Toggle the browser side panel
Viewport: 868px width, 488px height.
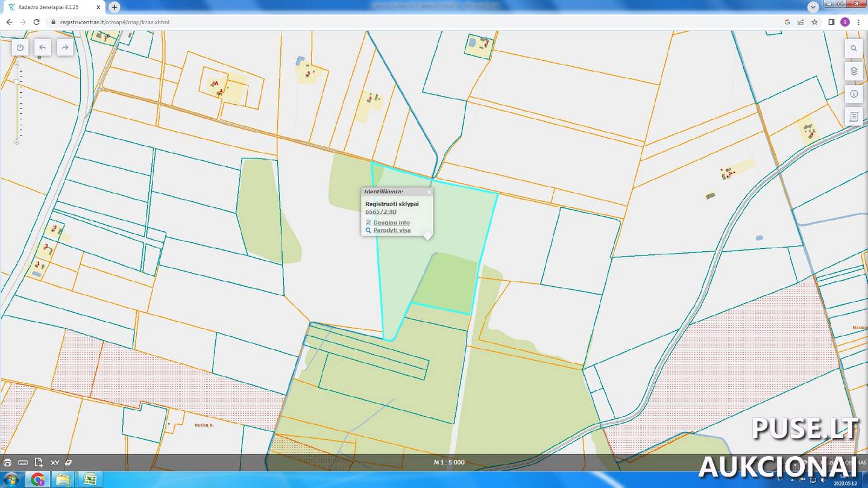(831, 22)
